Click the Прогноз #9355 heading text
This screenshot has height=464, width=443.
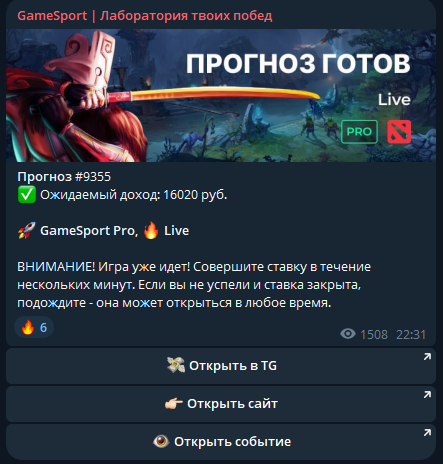(64, 177)
